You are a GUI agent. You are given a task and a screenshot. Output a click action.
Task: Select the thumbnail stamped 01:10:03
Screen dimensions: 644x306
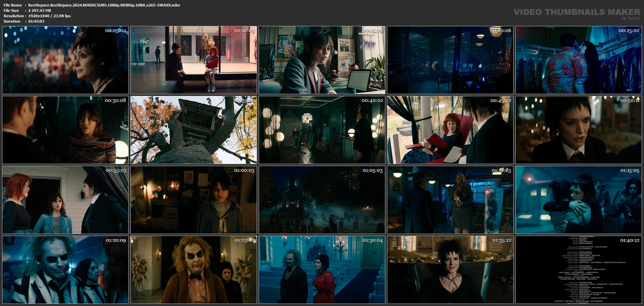tap(450, 200)
